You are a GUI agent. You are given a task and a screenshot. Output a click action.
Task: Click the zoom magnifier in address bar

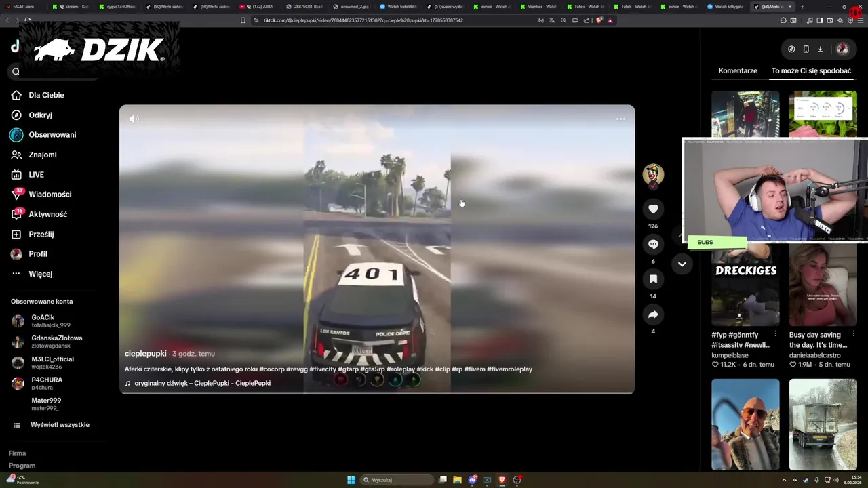[x=563, y=20]
